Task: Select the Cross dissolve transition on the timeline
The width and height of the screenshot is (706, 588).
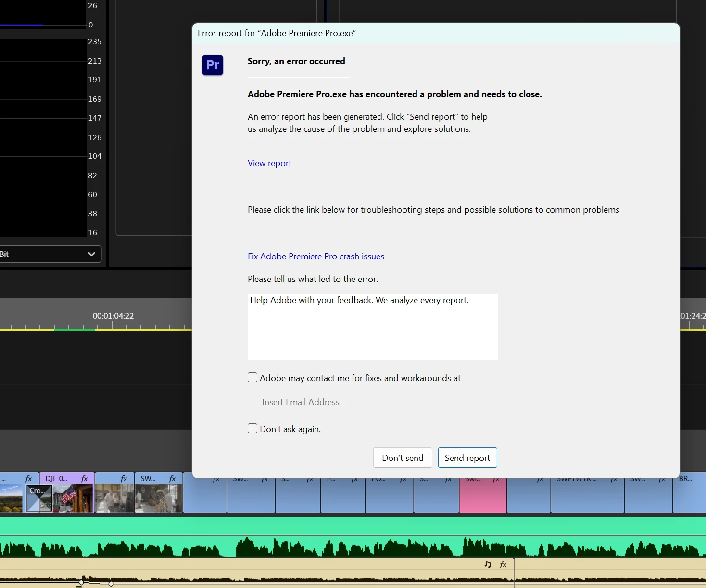Action: click(39, 499)
